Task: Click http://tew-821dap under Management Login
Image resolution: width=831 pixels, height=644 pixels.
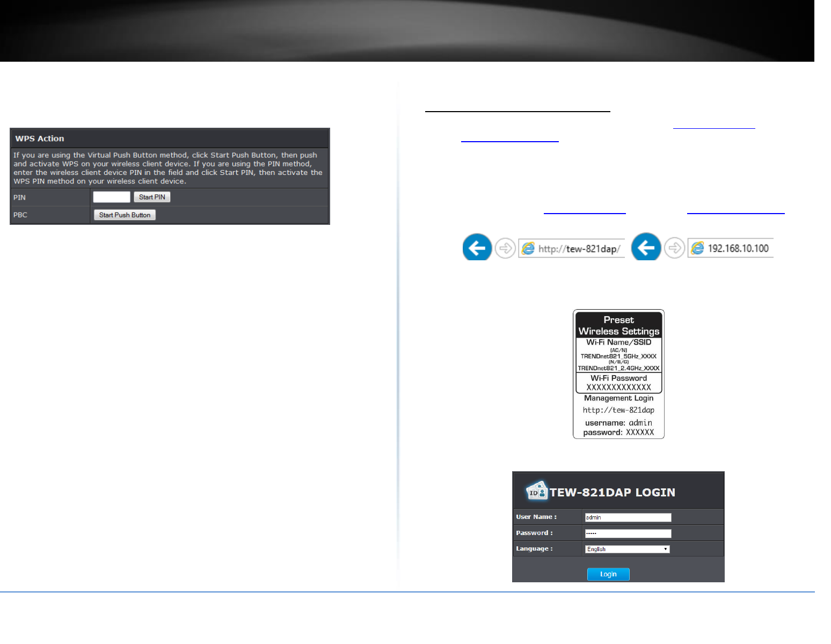Action: pyautogui.click(x=618, y=410)
